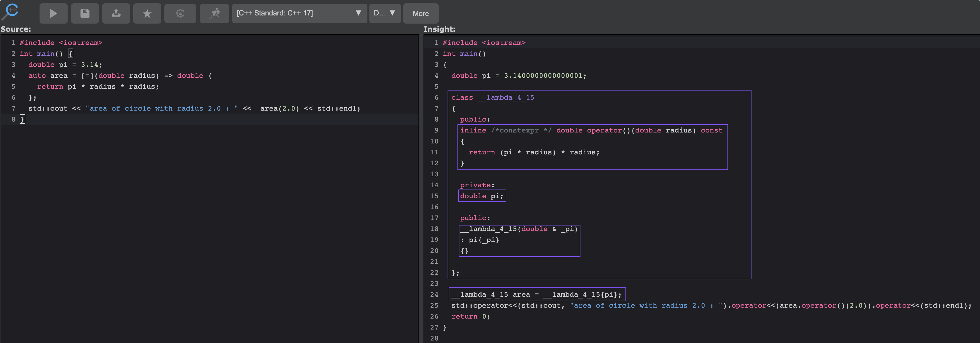
Task: Click 'return 0;' in the Insight pane
Action: (x=470, y=316)
